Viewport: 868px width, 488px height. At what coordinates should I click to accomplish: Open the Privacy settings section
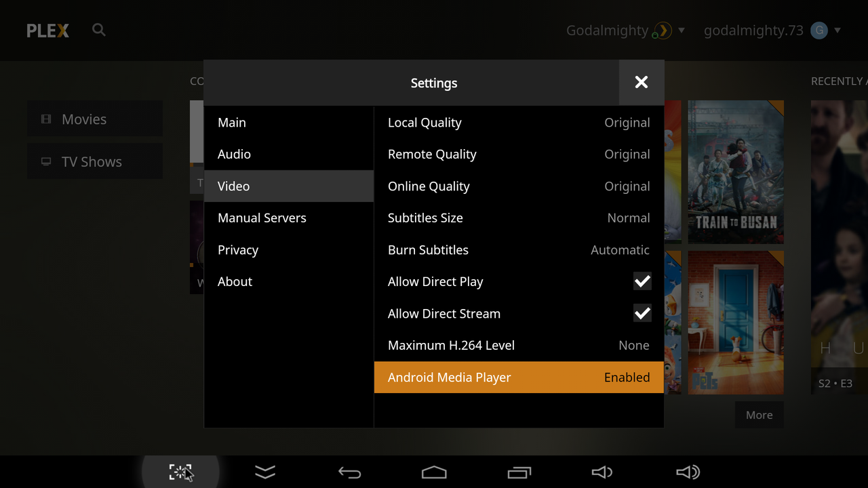point(289,250)
